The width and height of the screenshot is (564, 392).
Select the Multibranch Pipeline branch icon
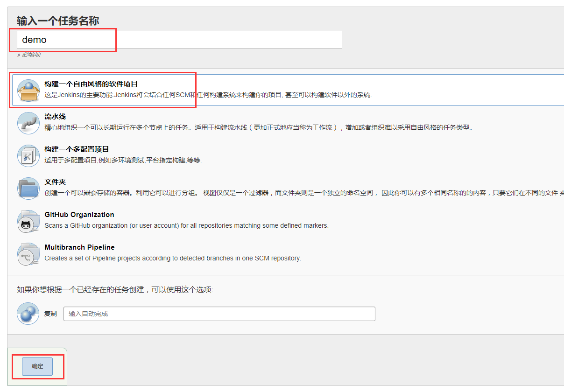click(28, 254)
